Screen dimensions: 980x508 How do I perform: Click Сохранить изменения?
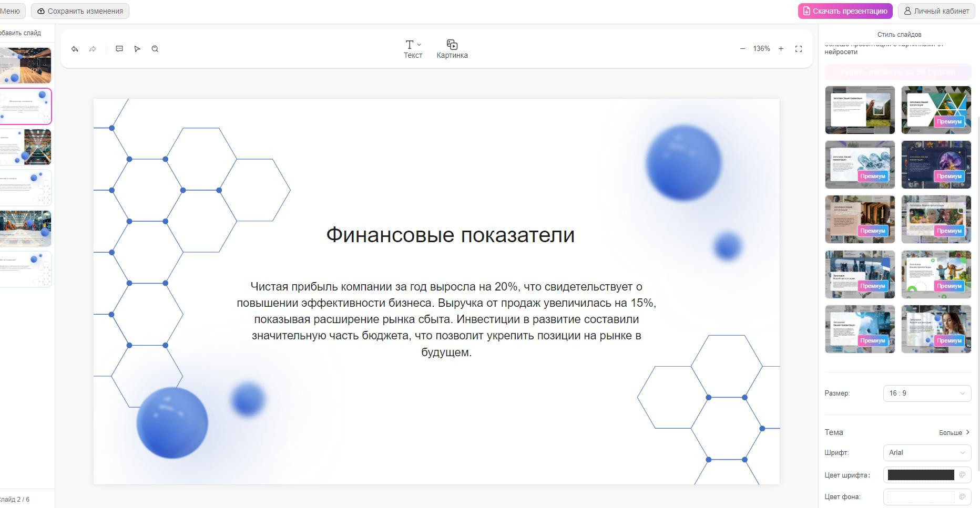coord(80,11)
